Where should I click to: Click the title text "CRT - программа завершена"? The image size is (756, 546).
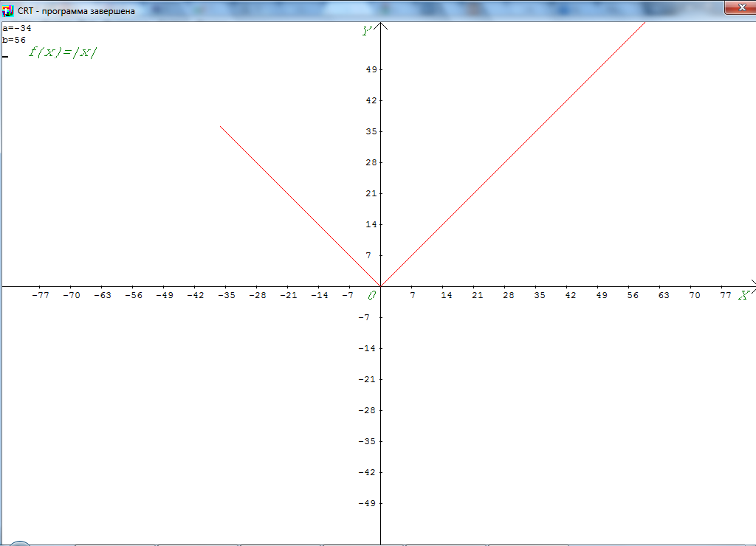tap(76, 10)
